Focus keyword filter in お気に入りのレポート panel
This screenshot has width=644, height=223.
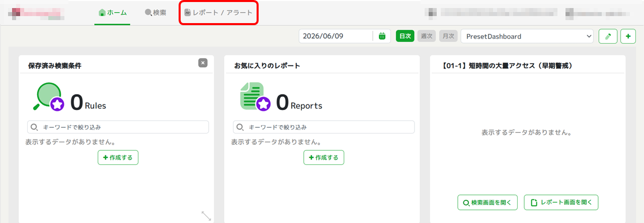[324, 127]
